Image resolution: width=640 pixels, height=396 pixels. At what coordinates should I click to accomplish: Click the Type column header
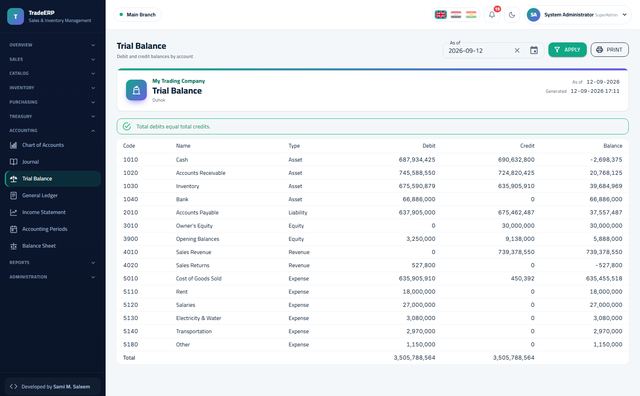pyautogui.click(x=294, y=146)
